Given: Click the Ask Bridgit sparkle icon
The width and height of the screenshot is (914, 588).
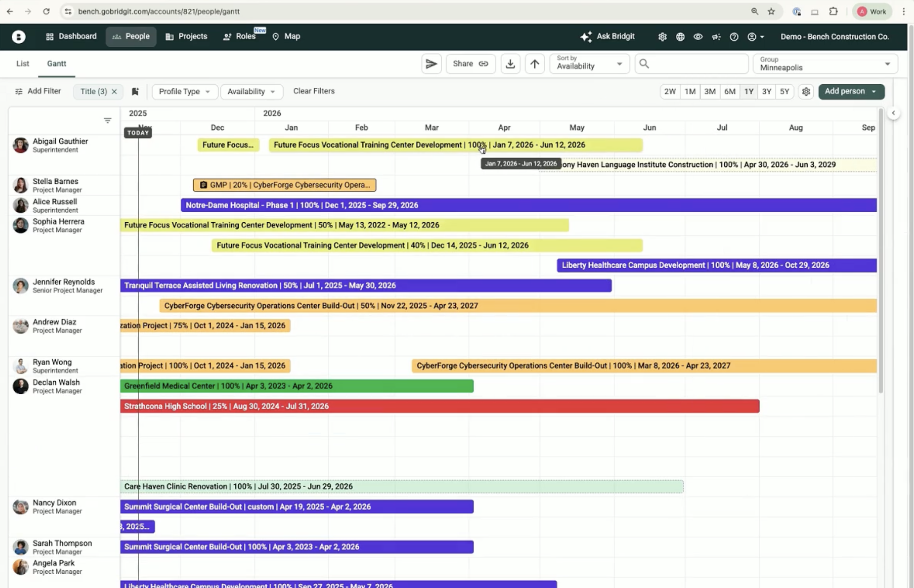Looking at the screenshot, I should click(586, 37).
